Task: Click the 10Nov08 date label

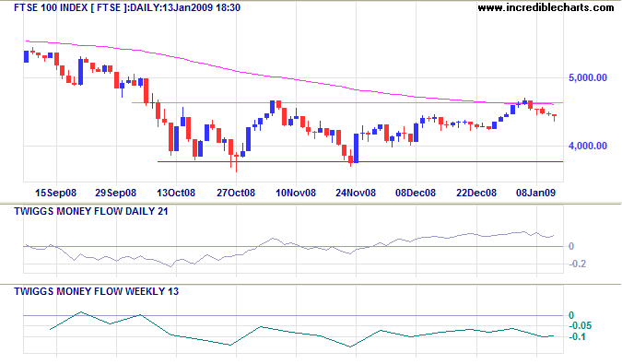Action: 296,194
